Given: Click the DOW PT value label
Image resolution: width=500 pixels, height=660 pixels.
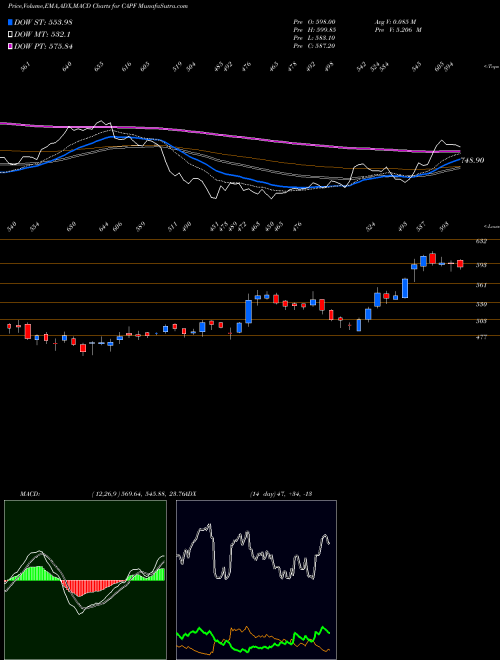Looking at the screenshot, I should point(43,46).
